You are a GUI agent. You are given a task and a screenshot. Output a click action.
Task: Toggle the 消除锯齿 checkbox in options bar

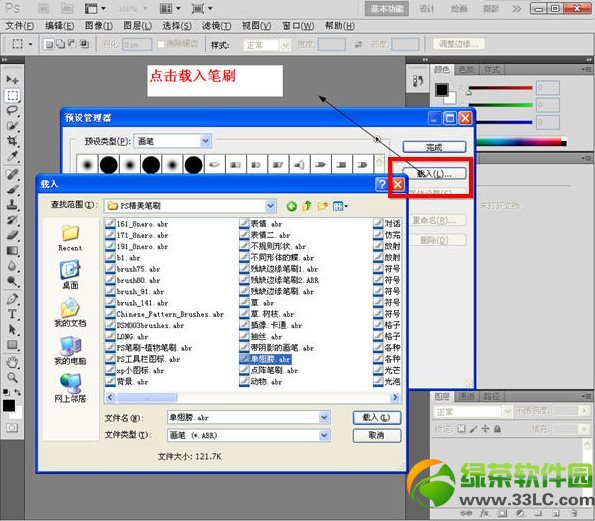point(161,44)
